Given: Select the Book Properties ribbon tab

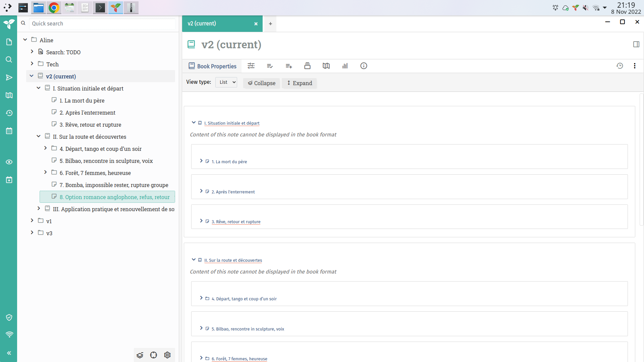Looking at the screenshot, I should point(213,66).
